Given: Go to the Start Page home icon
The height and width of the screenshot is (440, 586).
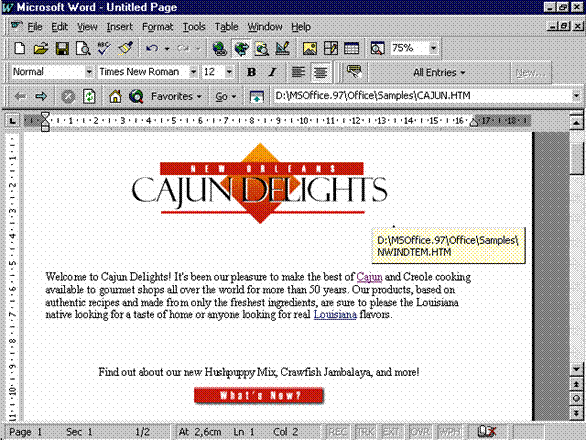Looking at the screenshot, I should [115, 96].
